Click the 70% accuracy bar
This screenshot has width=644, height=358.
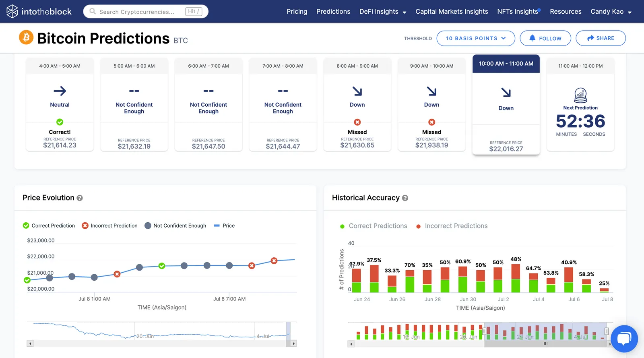[x=410, y=281]
